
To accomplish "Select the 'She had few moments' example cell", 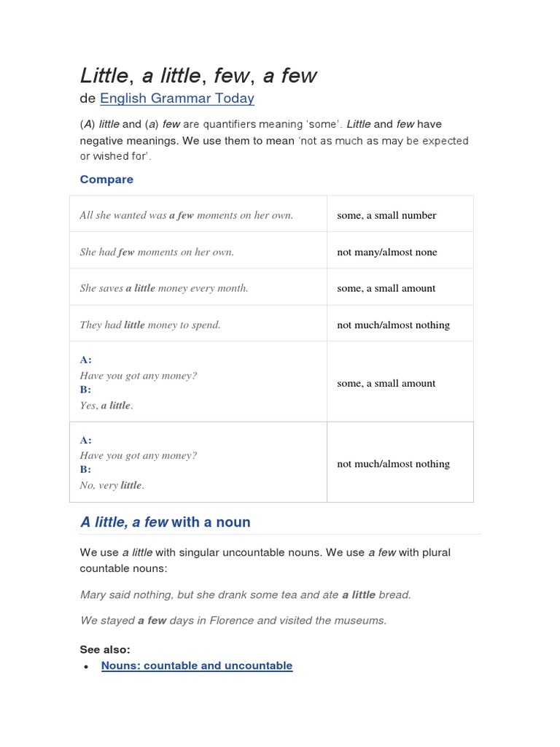I will tap(157, 252).
